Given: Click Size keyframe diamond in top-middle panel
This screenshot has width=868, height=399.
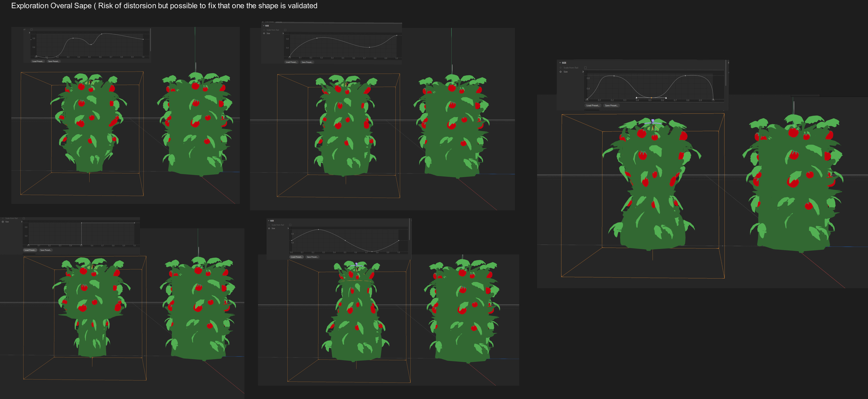Looking at the screenshot, I should (264, 33).
